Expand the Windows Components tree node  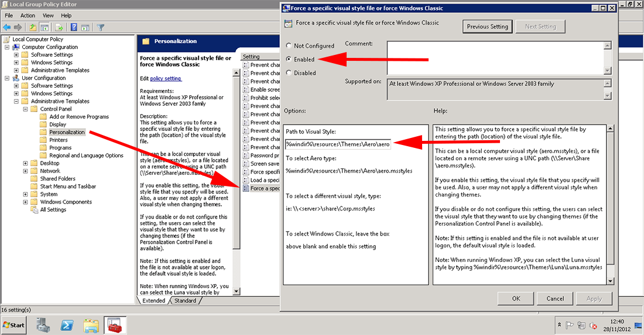coord(25,202)
